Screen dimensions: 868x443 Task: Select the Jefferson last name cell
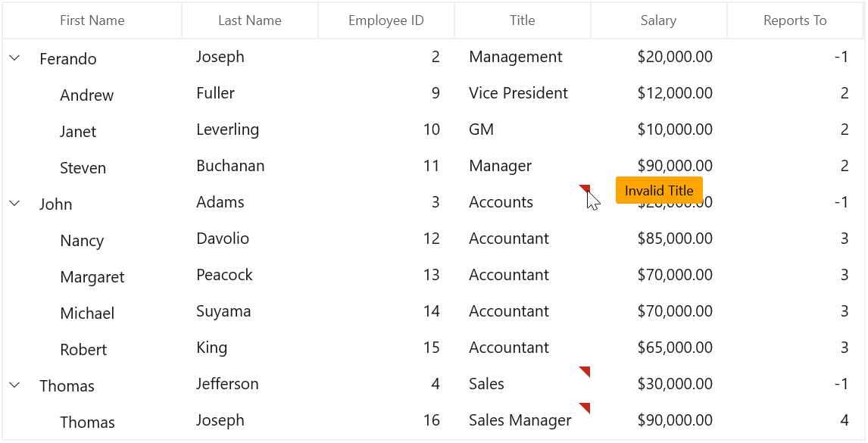pos(250,384)
